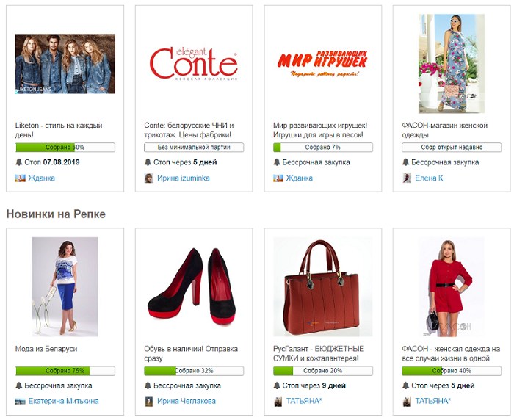Click the bell icon next to Стоп через 9 дней

click(277, 385)
